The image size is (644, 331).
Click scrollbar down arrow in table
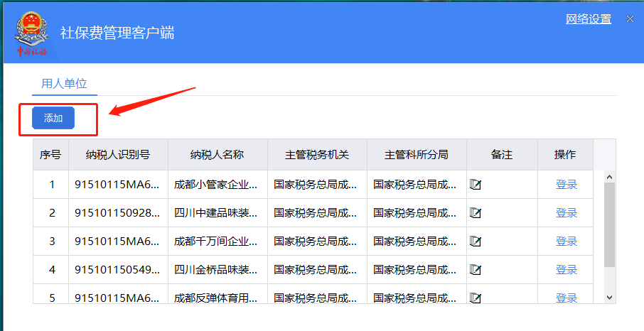click(609, 298)
